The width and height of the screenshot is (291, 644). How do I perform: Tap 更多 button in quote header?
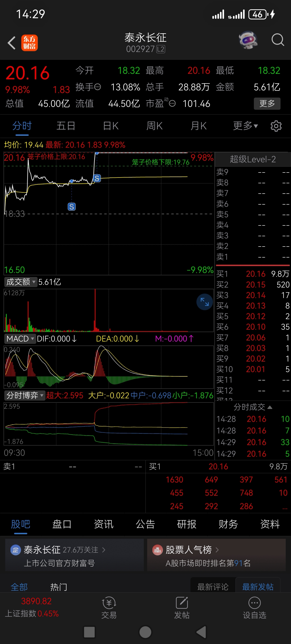pos(267,103)
